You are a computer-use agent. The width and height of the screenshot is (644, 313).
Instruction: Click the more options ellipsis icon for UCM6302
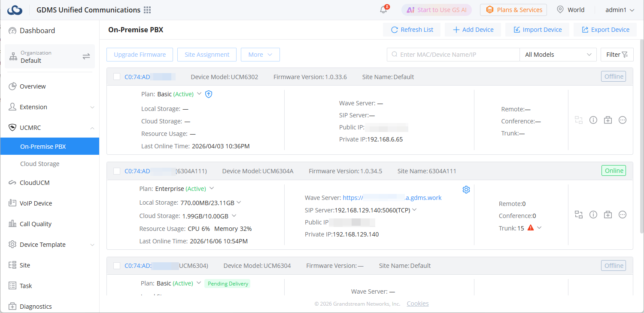[x=623, y=120]
